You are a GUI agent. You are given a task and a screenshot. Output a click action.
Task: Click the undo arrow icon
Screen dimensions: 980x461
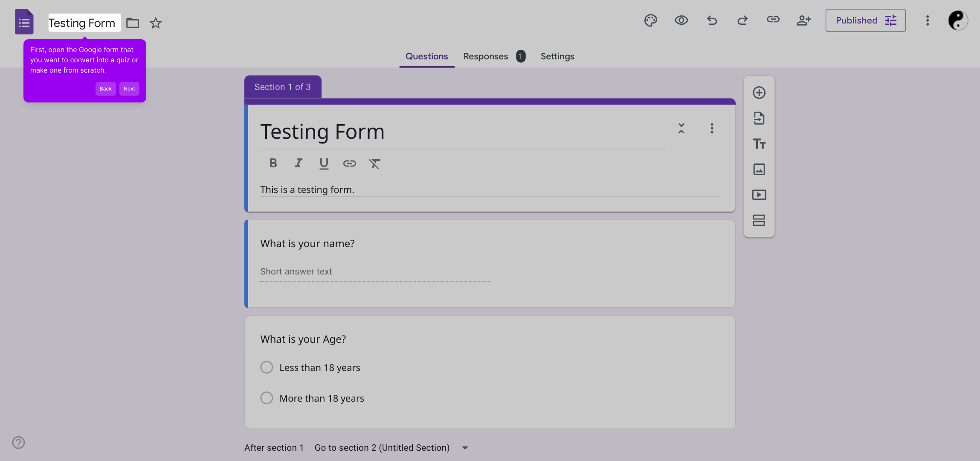pyautogui.click(x=712, y=20)
